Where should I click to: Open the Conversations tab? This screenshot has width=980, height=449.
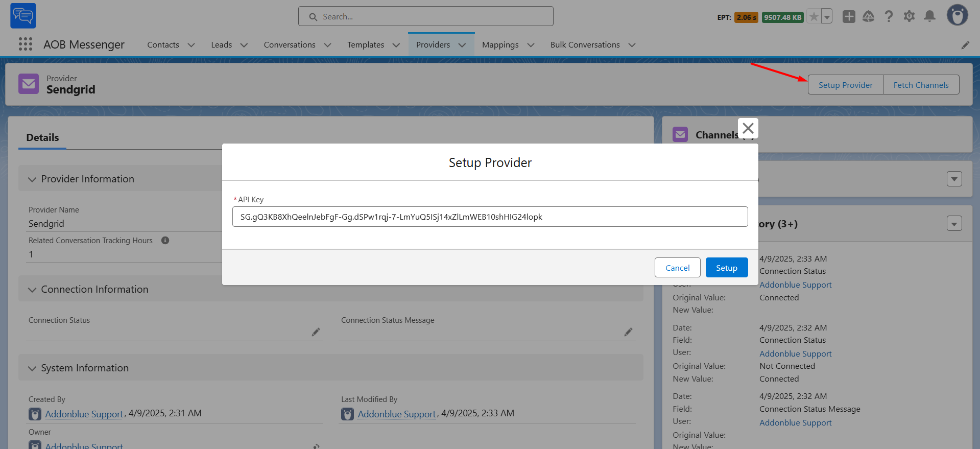[290, 45]
